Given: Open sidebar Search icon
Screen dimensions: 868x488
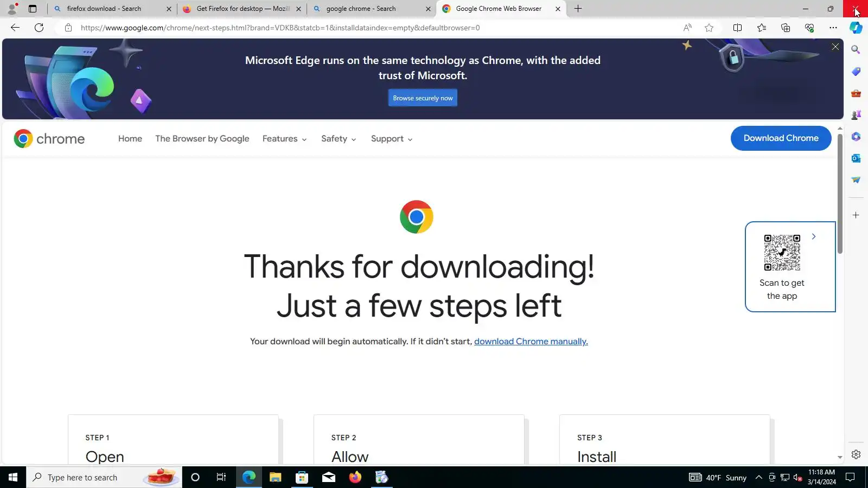Looking at the screenshot, I should [856, 50].
